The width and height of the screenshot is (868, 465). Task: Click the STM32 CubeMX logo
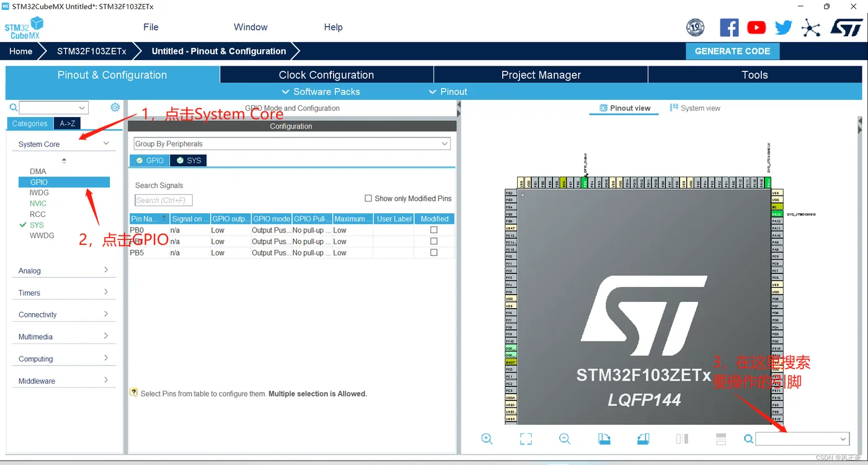tap(24, 28)
